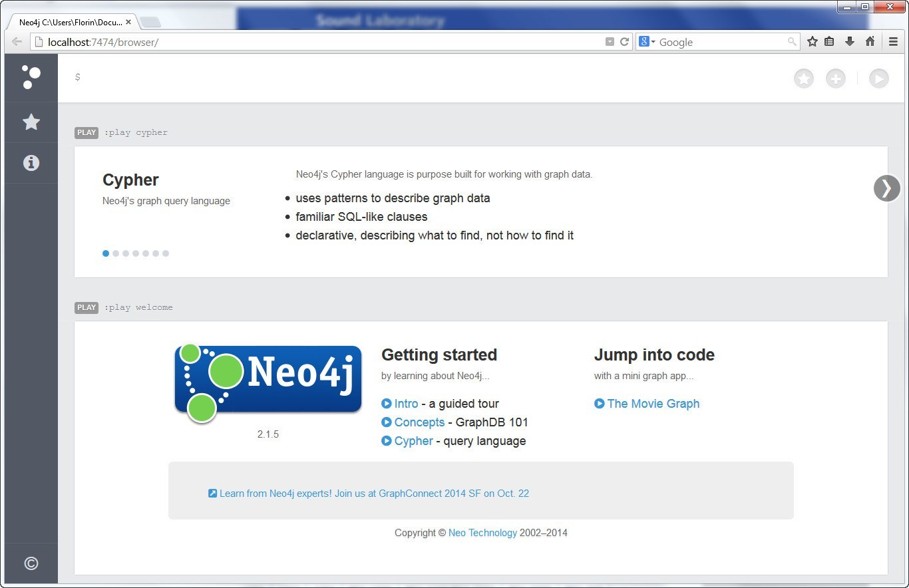Viewport: 909px width, 588px height.
Task: Reload the page with refresh icon
Action: [x=624, y=42]
